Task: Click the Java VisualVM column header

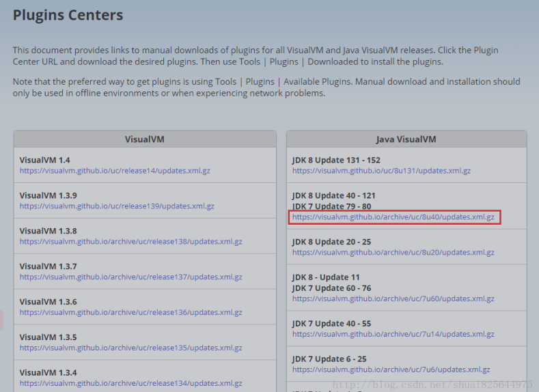Action: click(x=406, y=139)
